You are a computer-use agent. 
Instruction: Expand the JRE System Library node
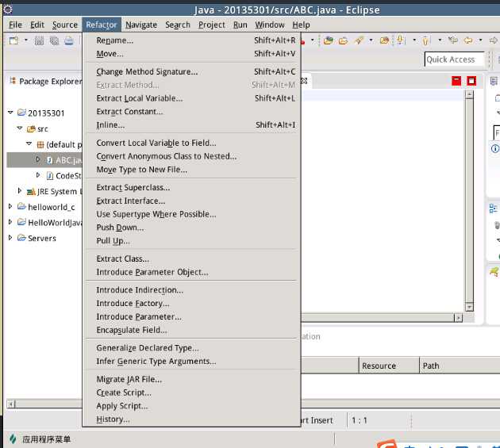click(x=20, y=190)
